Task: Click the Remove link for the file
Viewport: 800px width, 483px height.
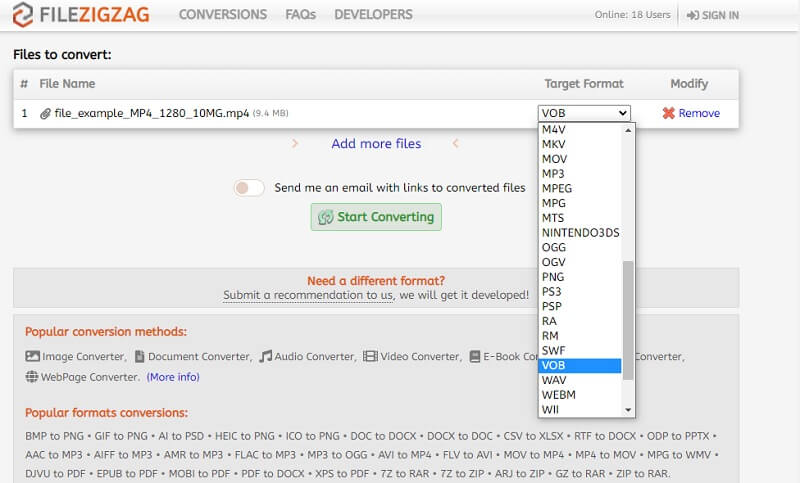Action: pyautogui.click(x=699, y=113)
